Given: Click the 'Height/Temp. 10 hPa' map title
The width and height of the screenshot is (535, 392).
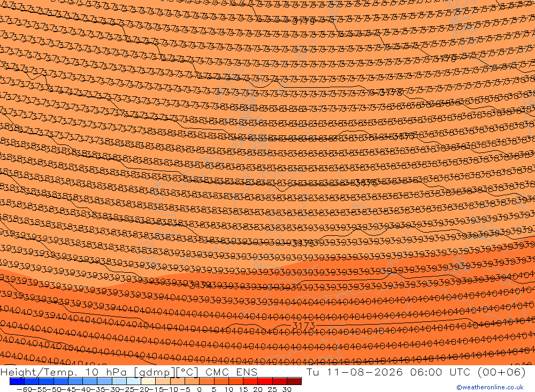Looking at the screenshot, I should 64,372.
